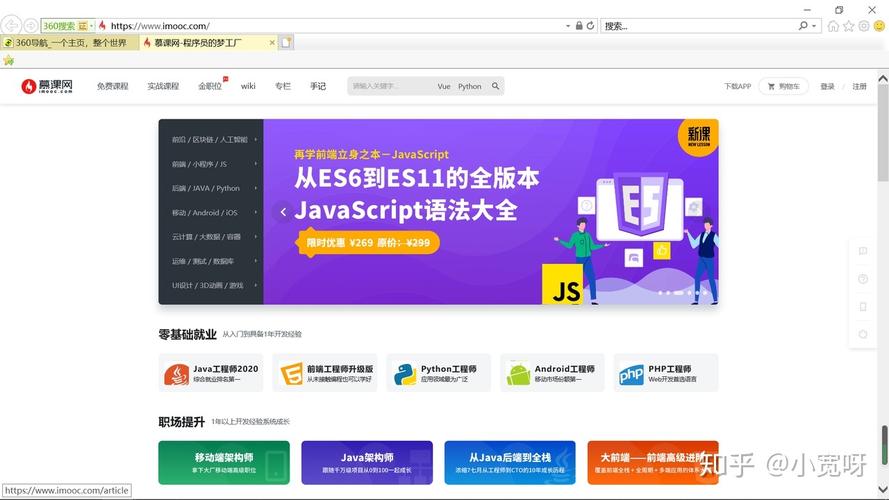
Task: Click the browser forward arrow button
Action: (x=31, y=26)
